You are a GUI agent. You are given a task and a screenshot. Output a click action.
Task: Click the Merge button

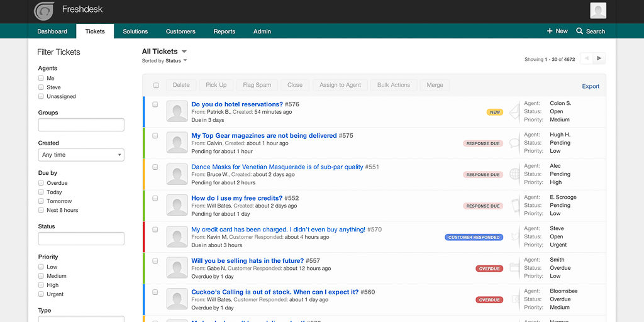coord(435,85)
